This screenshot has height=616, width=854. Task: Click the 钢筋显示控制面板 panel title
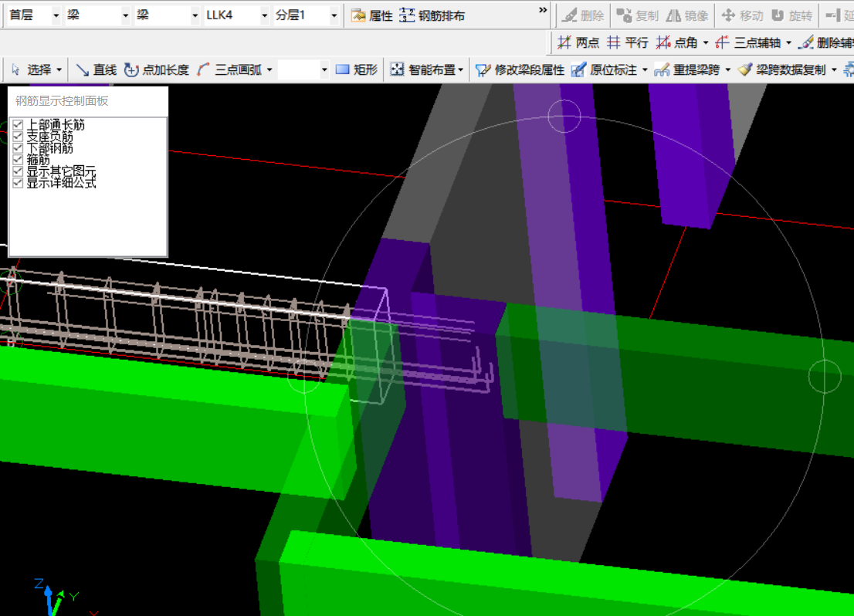(x=62, y=101)
